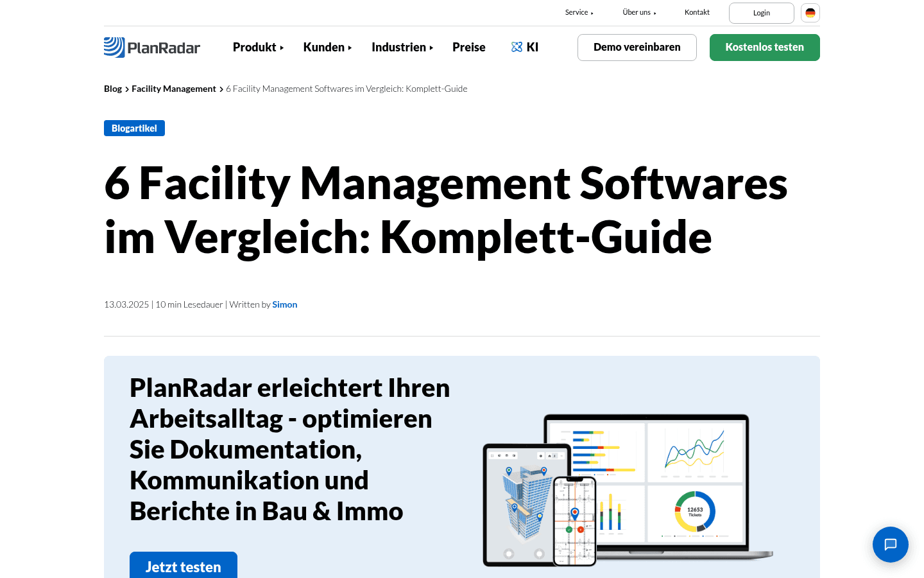The height and width of the screenshot is (578, 924).
Task: Expand the Industrien menu
Action: [x=402, y=47]
